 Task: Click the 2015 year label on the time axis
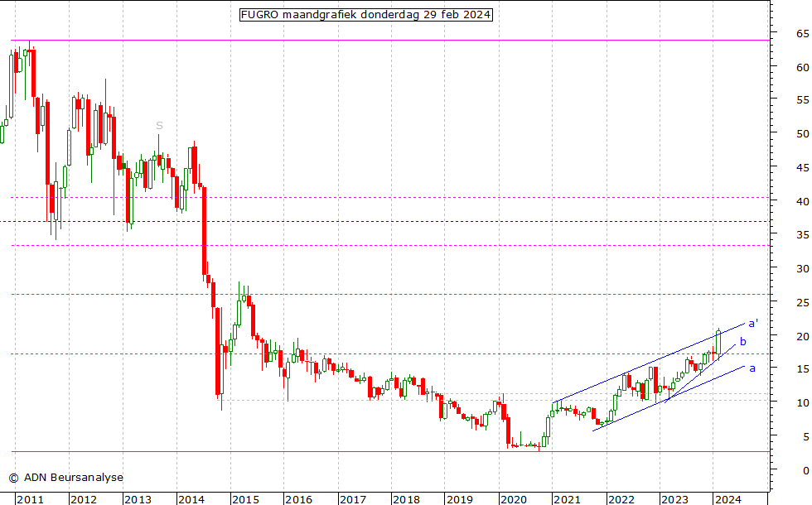pyautogui.click(x=245, y=499)
